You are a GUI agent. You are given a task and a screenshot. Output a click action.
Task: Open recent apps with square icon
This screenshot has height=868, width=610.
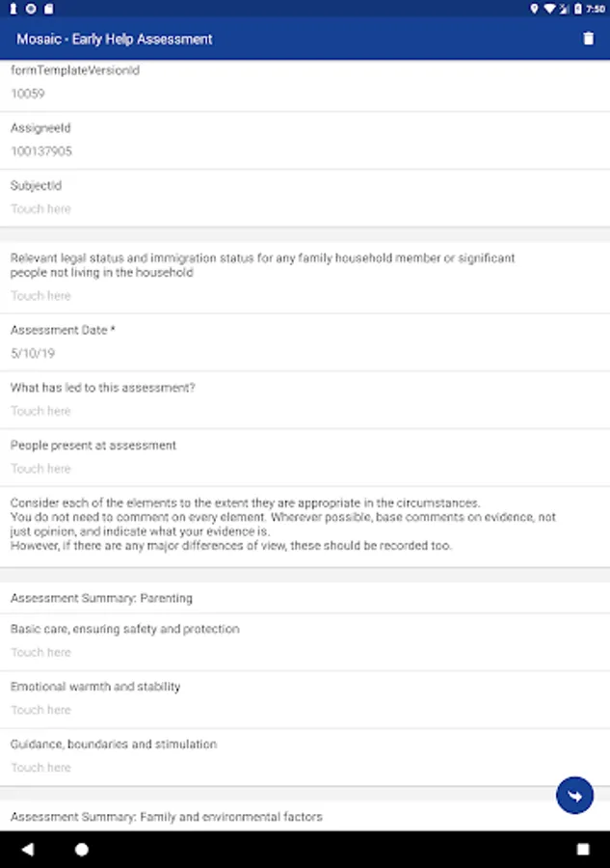click(x=583, y=850)
